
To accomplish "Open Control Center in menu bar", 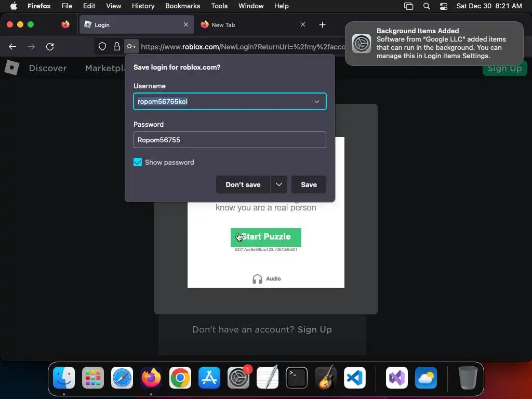I will [x=444, y=6].
